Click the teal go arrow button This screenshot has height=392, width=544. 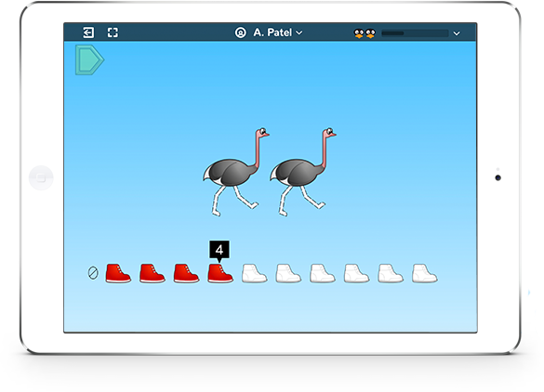click(x=89, y=59)
